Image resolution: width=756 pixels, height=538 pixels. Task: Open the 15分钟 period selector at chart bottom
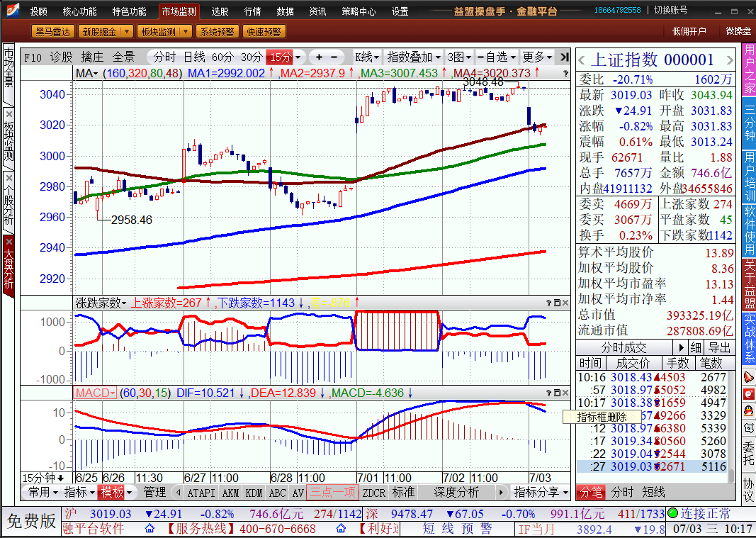click(43, 478)
